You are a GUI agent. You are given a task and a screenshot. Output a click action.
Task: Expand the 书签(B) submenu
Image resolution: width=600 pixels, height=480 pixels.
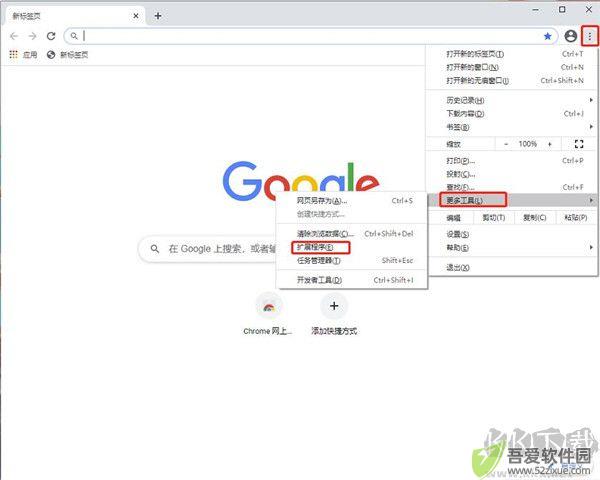512,127
